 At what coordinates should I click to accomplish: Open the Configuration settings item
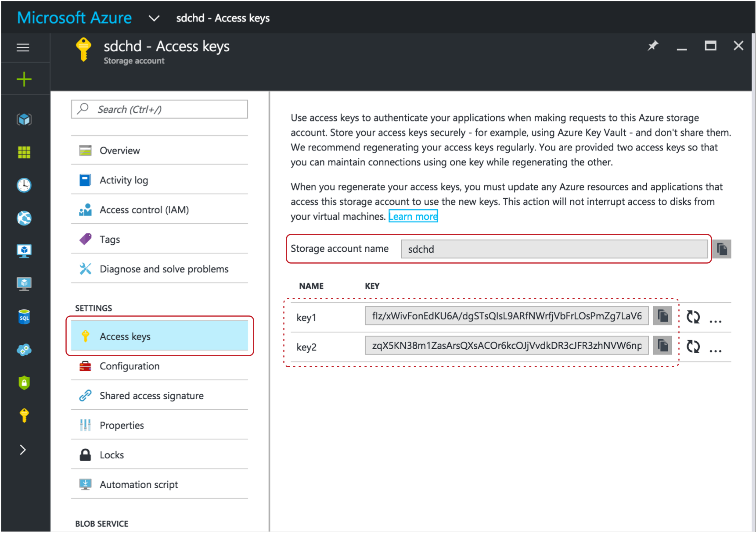coord(130,366)
